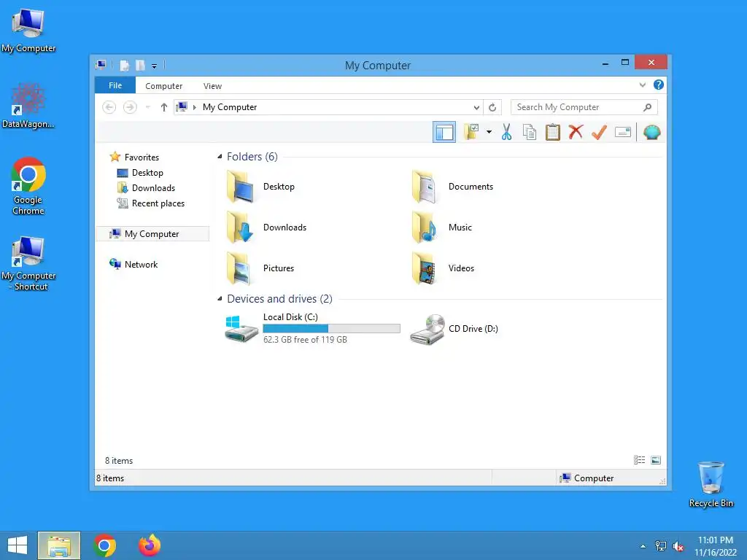Expand the ribbon with the chevron
This screenshot has width=747, height=560.
pyautogui.click(x=642, y=85)
